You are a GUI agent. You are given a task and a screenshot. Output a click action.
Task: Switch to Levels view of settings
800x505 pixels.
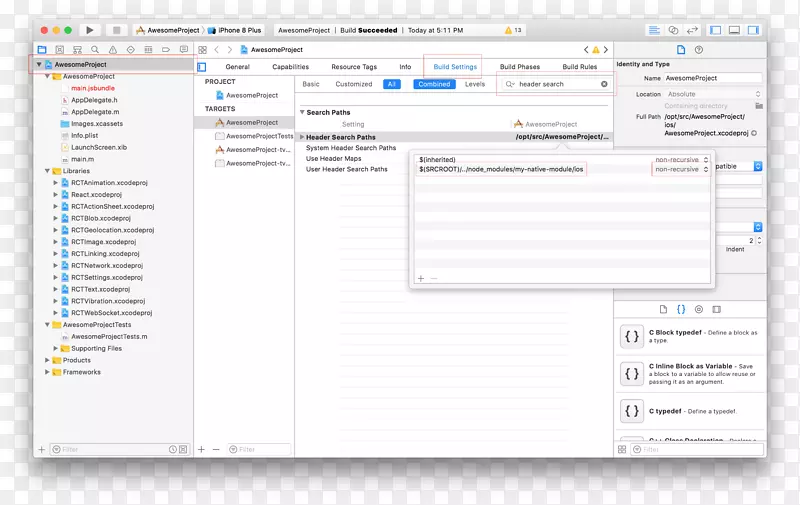click(475, 84)
